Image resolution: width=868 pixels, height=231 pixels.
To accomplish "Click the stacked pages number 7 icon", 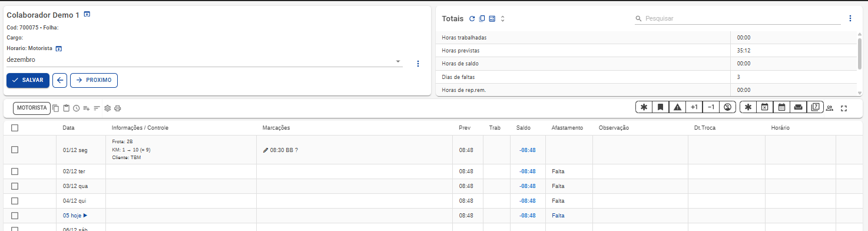I will point(815,107).
